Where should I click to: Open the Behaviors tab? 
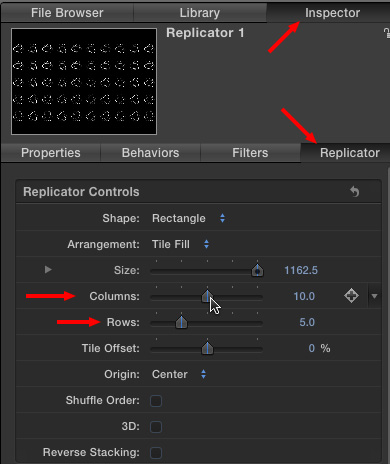tap(150, 153)
